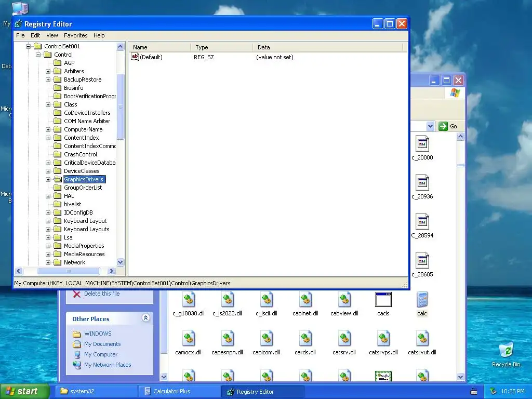Select the catsrvut.dll file icon
This screenshot has width=532, height=399.
422,339
